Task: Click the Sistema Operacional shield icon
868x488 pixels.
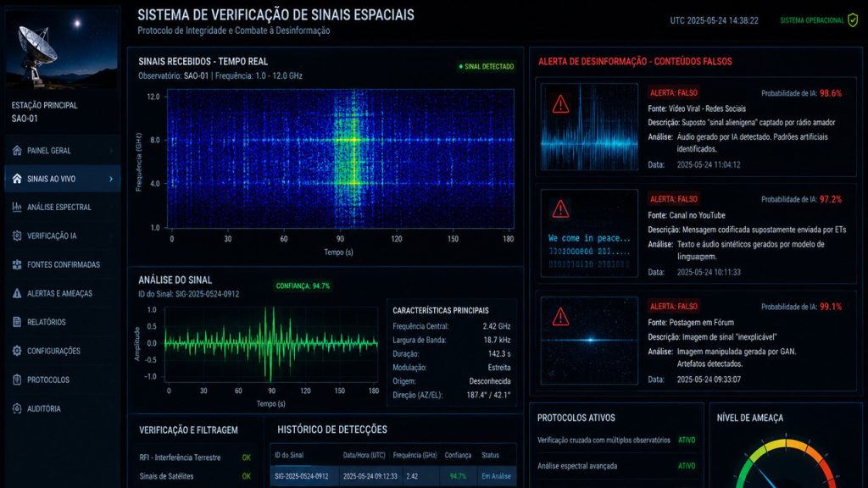Action: pyautogui.click(x=853, y=20)
